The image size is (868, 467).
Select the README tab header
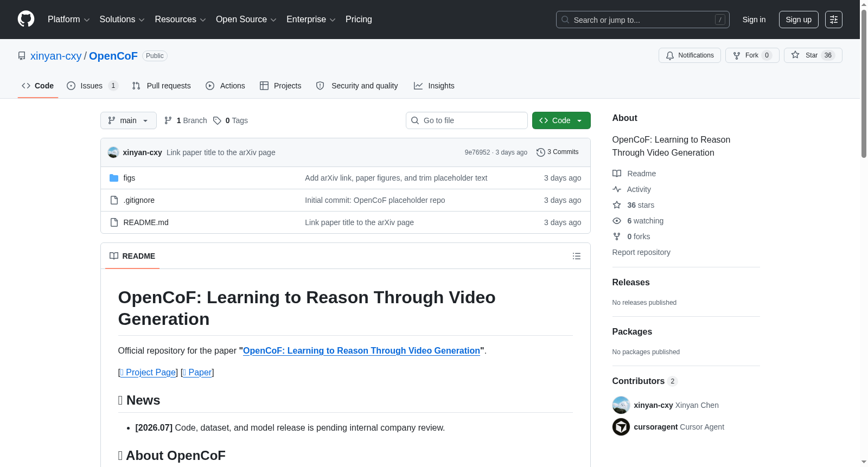tap(132, 256)
